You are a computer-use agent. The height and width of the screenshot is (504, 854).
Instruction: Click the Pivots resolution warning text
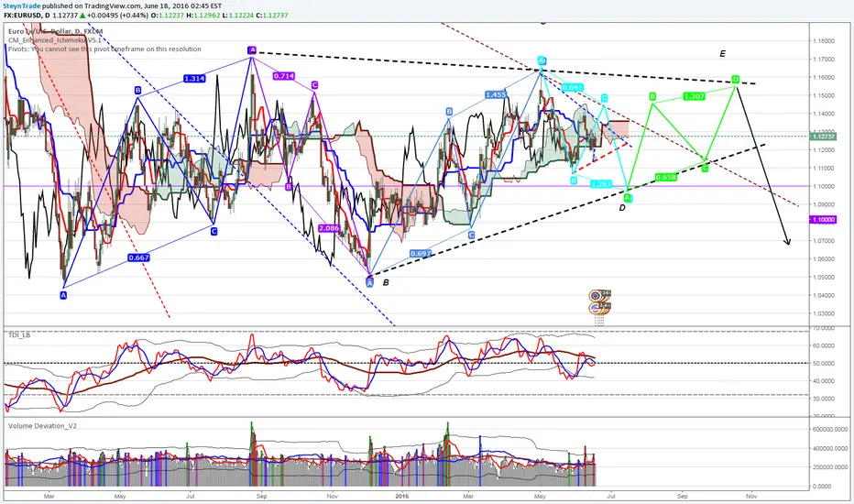coord(104,49)
